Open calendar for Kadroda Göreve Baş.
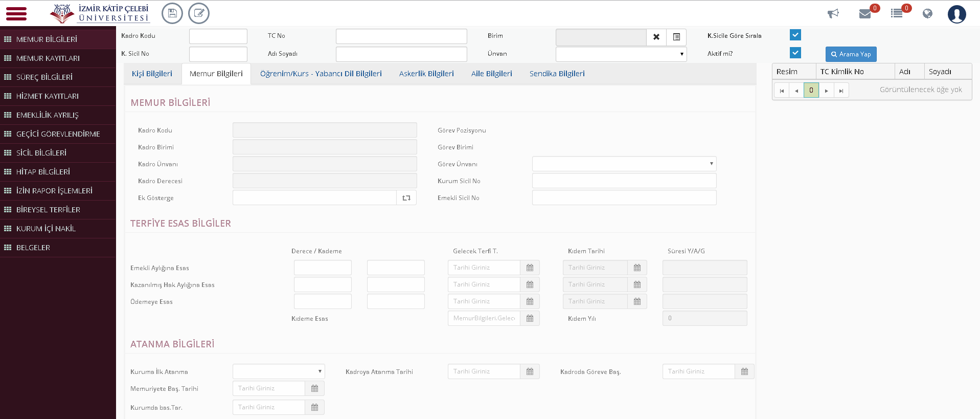980x419 pixels. coord(744,371)
